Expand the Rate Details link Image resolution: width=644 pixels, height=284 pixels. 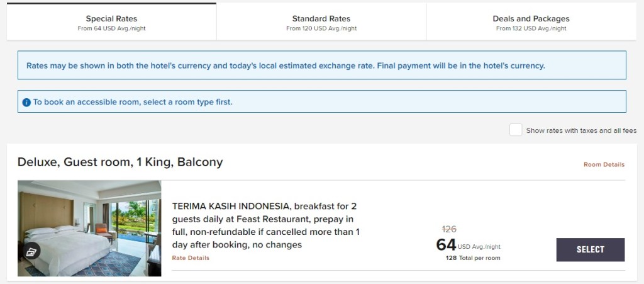coord(191,258)
